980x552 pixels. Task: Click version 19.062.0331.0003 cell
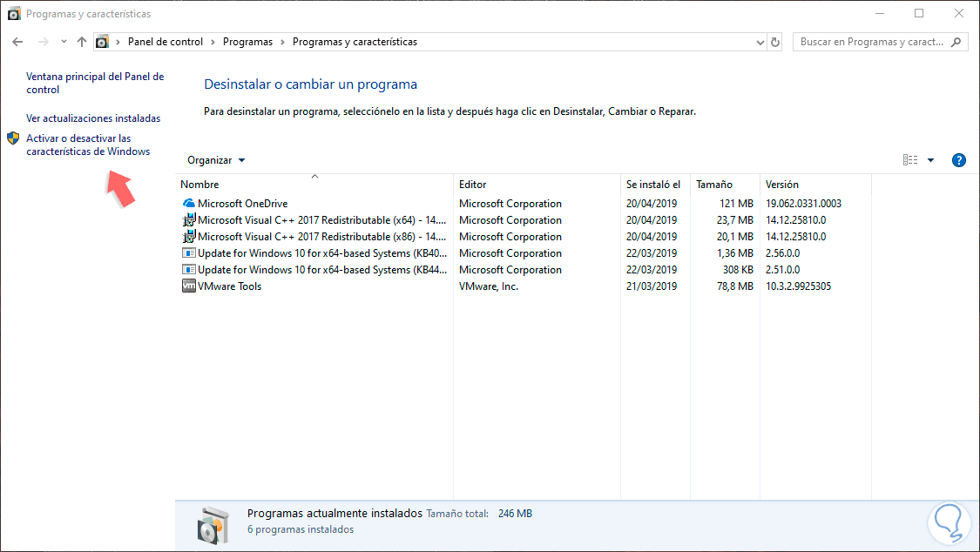click(804, 204)
